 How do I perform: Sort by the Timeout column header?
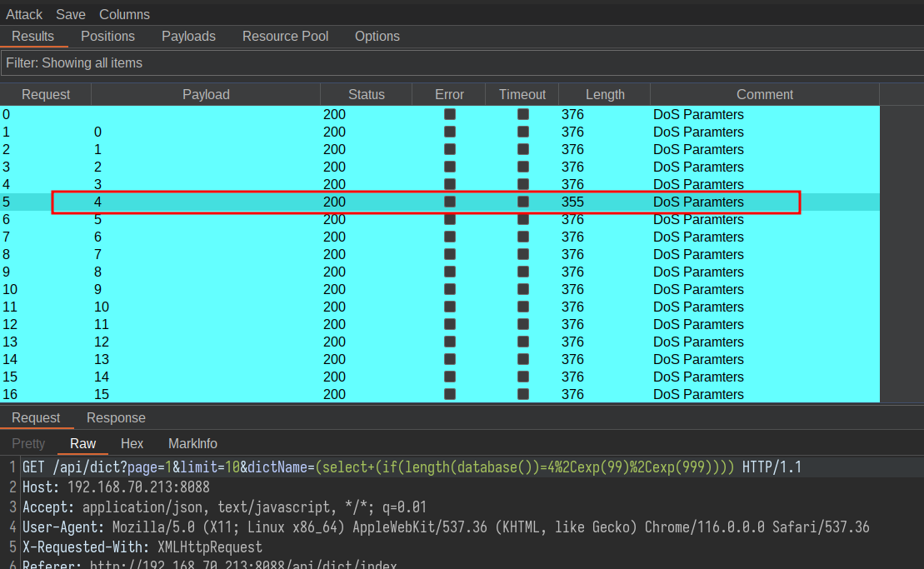click(522, 95)
